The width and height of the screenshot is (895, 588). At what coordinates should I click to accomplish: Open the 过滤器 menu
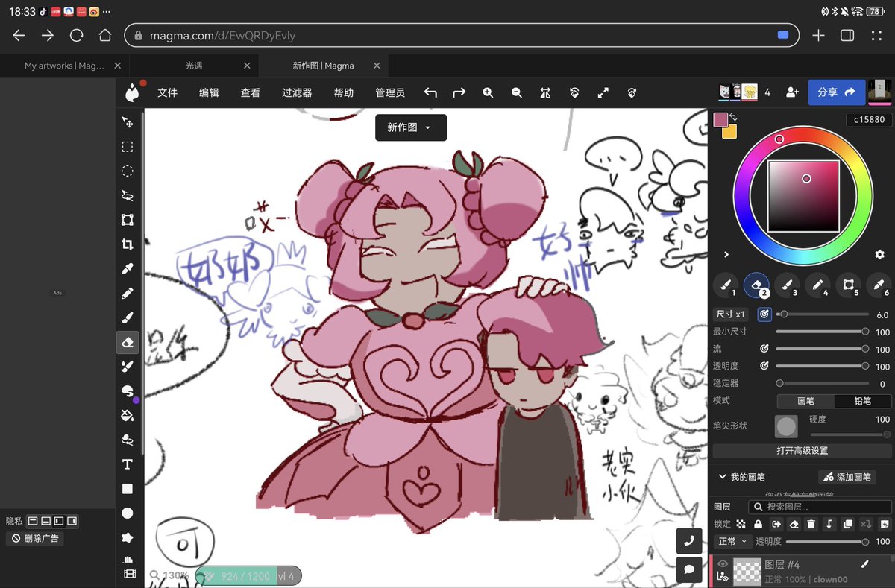pyautogui.click(x=297, y=92)
